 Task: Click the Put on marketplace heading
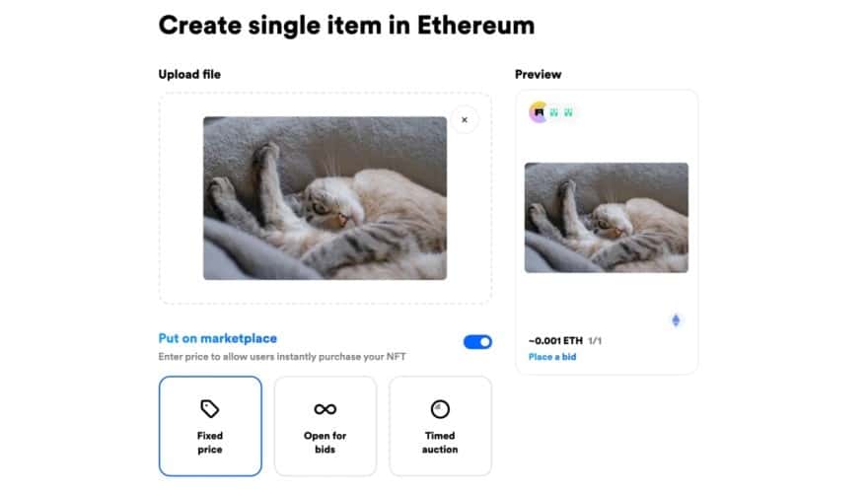tap(218, 338)
